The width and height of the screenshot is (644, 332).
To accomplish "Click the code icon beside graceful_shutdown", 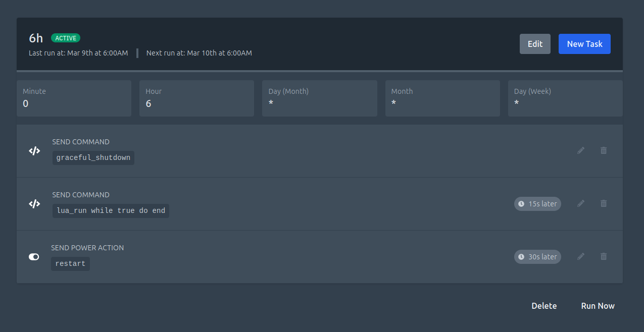I will (x=34, y=151).
